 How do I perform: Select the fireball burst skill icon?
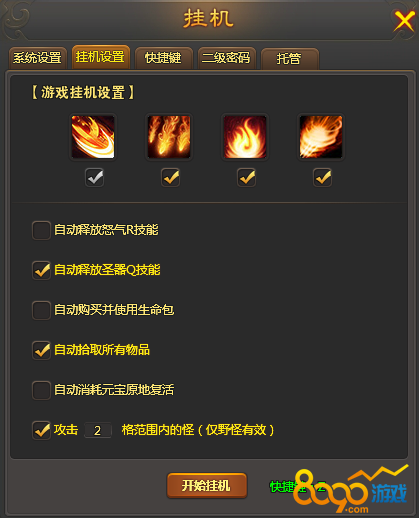(321, 137)
